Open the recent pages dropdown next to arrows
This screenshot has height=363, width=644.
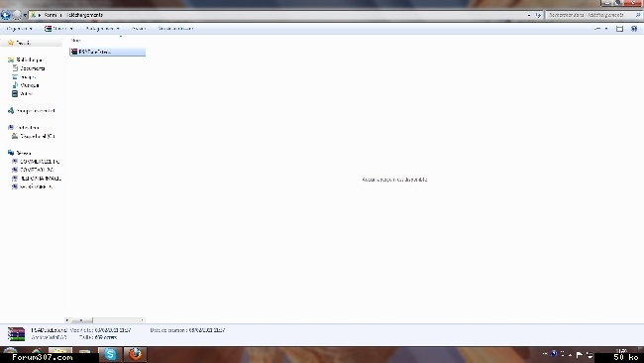(x=25, y=15)
